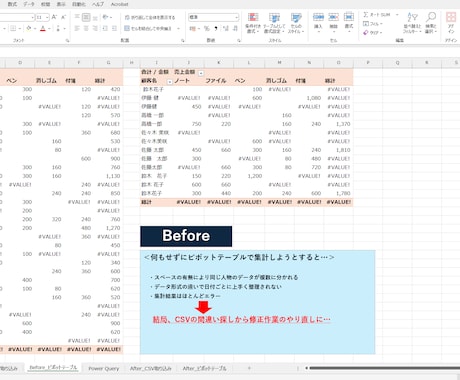This screenshot has width=460, height=380.
Task: Open pivot row filter next to 顧客名
Action: [170, 82]
